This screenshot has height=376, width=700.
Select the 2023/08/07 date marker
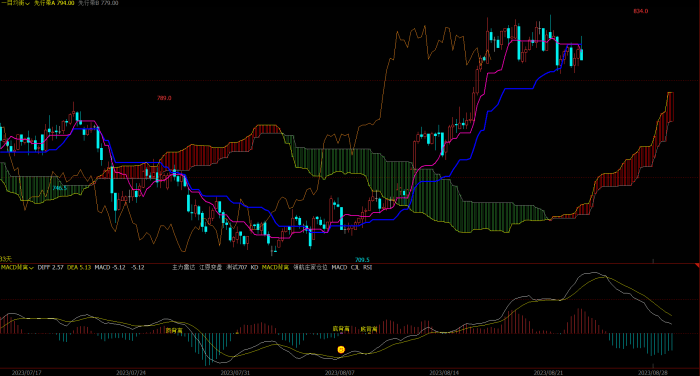pos(340,372)
